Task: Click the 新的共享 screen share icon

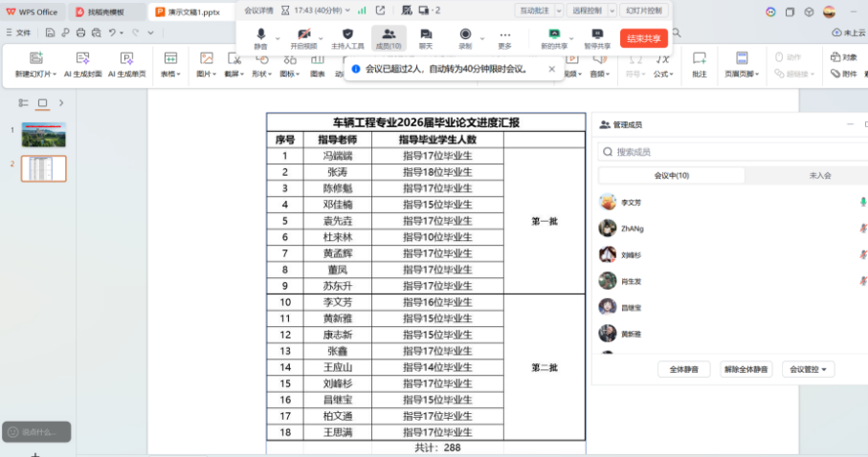Action: pyautogui.click(x=553, y=33)
